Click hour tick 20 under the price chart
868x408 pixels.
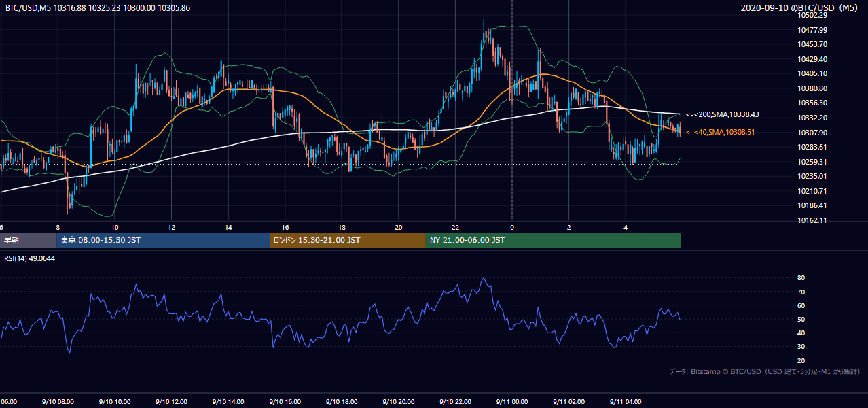click(399, 228)
